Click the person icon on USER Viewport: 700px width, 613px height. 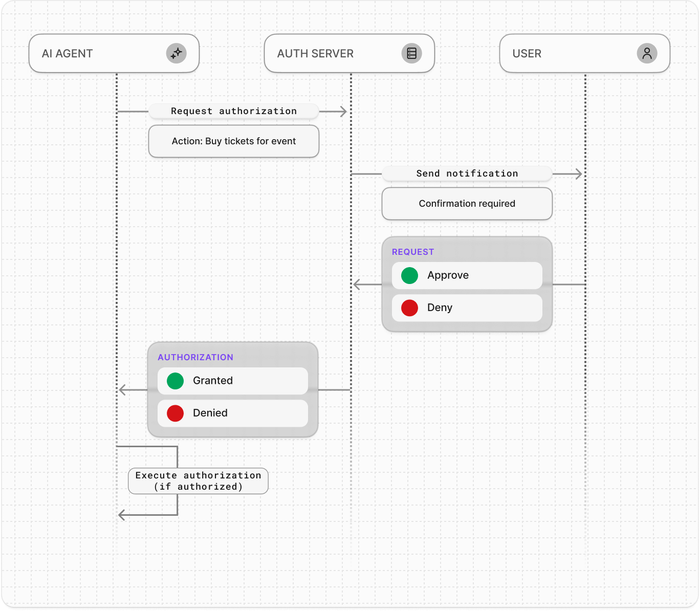click(647, 53)
